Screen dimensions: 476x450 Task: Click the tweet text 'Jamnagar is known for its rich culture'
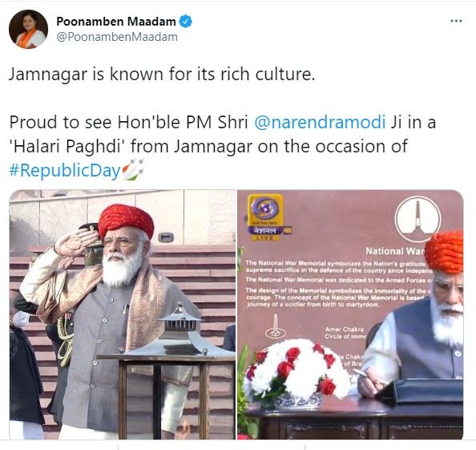(162, 74)
